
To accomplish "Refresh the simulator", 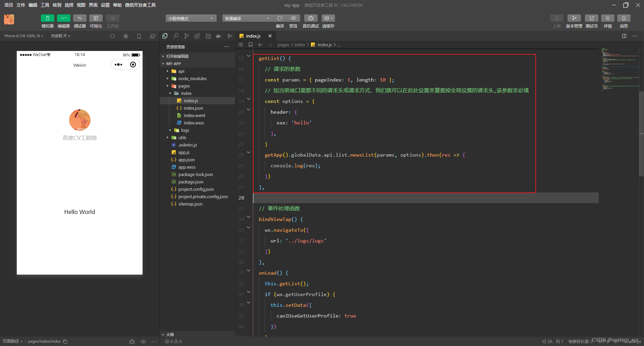I will coord(112,36).
